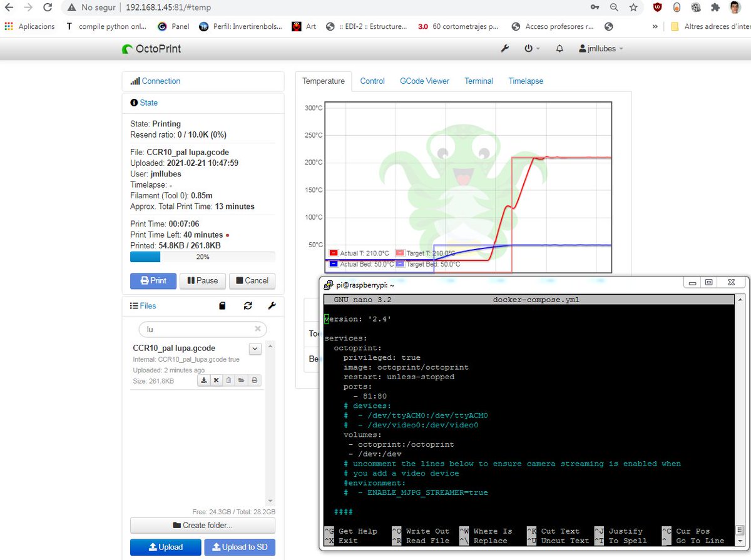The image size is (751, 560).
Task: Expand details of CCR10_pal lupa.gcode
Action: (255, 349)
